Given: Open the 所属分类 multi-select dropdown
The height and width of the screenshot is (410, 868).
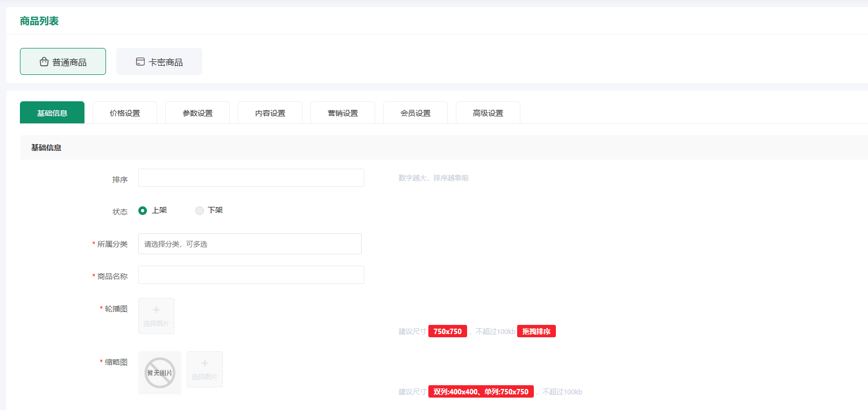Looking at the screenshot, I should (250, 244).
